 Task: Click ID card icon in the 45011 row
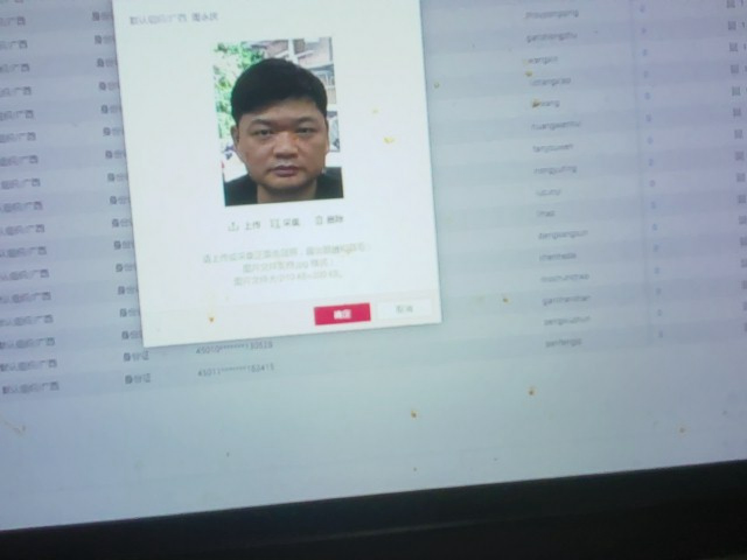click(x=131, y=379)
